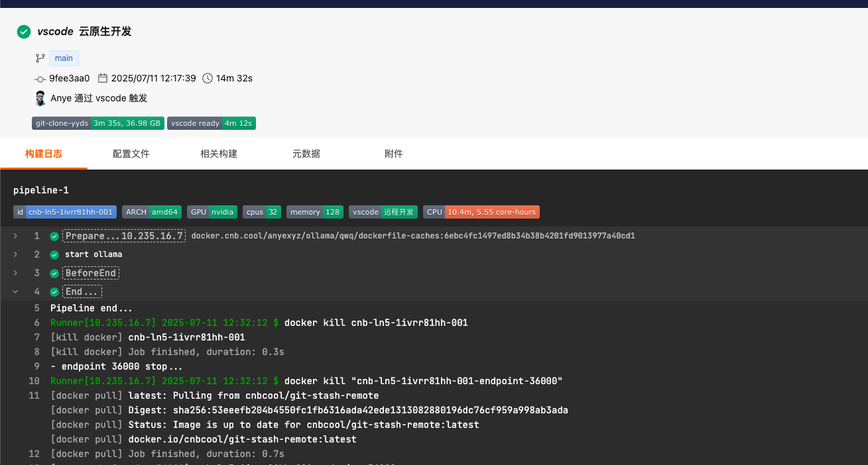Open the 相关构建 tab
The height and width of the screenshot is (465, 868).
click(219, 154)
